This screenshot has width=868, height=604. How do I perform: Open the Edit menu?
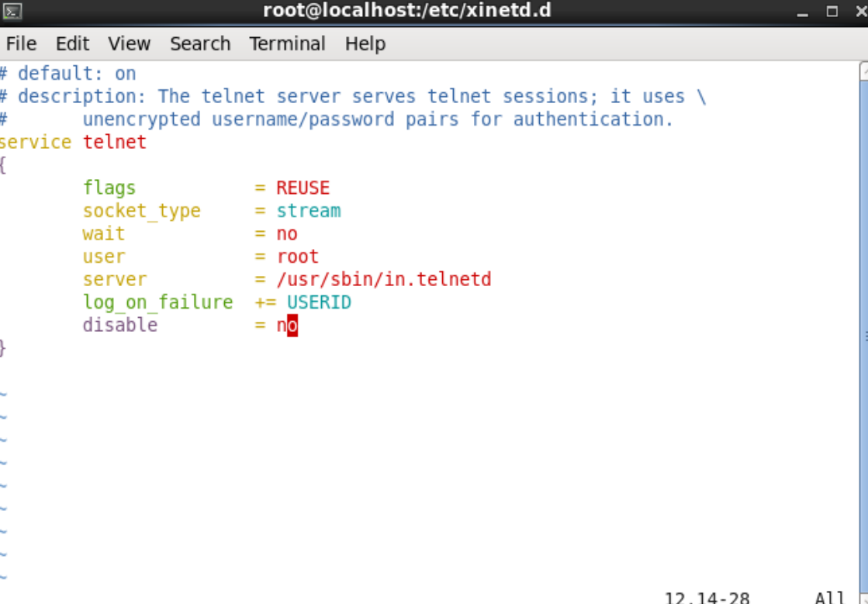72,43
